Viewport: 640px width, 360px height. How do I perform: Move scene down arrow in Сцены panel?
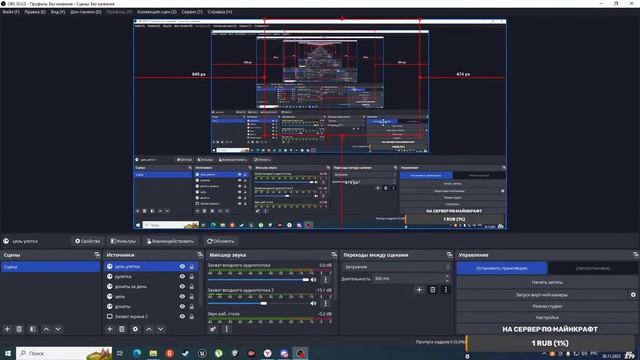pyautogui.click(x=58, y=329)
